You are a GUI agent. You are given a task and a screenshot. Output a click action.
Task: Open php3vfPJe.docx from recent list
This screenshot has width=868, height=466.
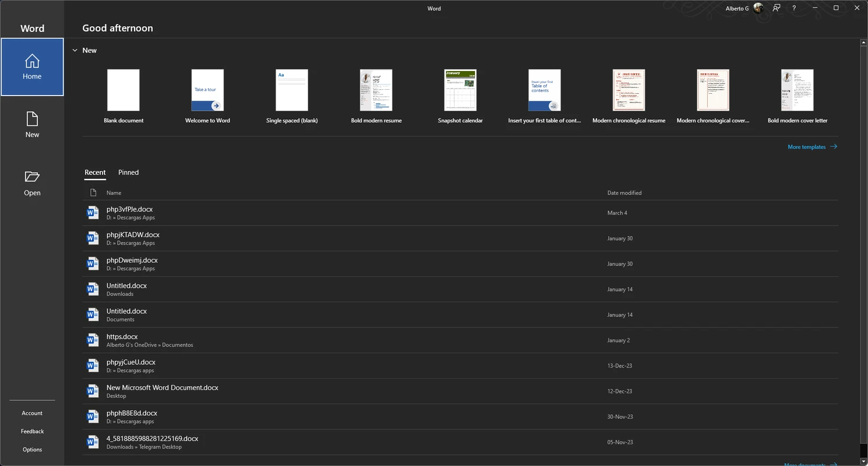click(x=460, y=213)
